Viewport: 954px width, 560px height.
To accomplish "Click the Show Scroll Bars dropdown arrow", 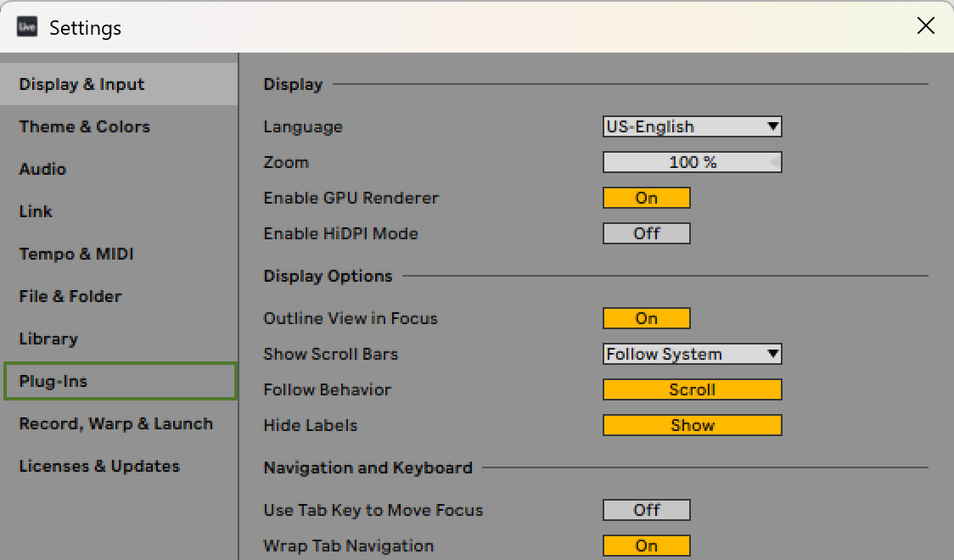I will pos(772,354).
